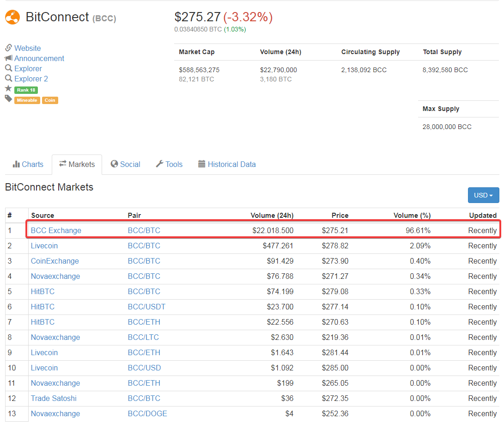Switch to the Charts tab
The image size is (504, 425).
tap(28, 164)
